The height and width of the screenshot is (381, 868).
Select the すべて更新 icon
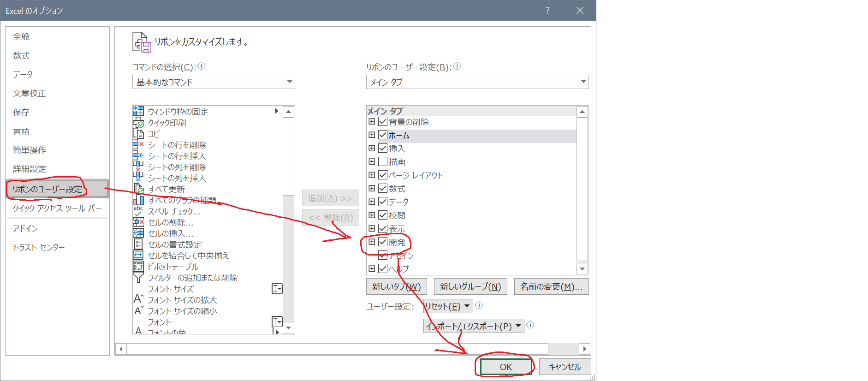[138, 189]
